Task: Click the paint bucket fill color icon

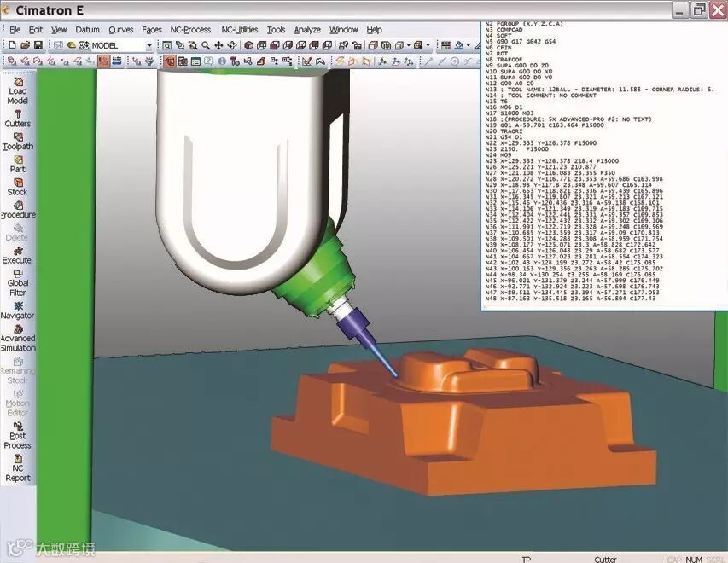Action: pos(458,45)
